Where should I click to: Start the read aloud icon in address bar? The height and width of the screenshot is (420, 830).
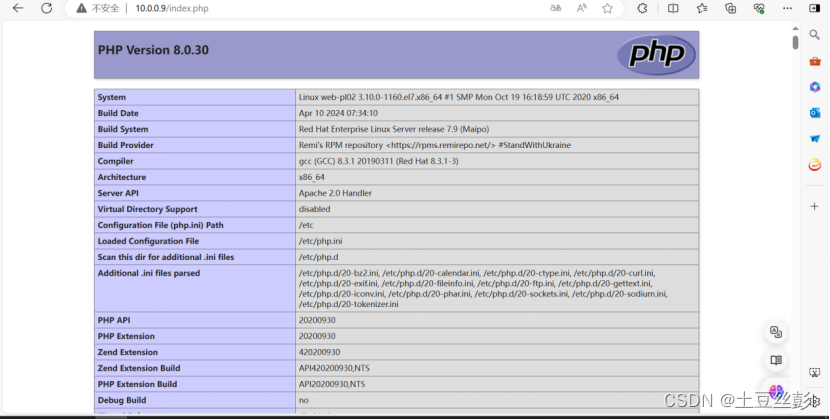pyautogui.click(x=582, y=8)
